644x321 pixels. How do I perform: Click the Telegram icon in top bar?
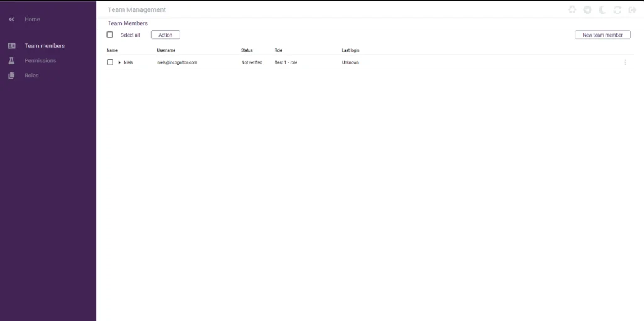587,10
